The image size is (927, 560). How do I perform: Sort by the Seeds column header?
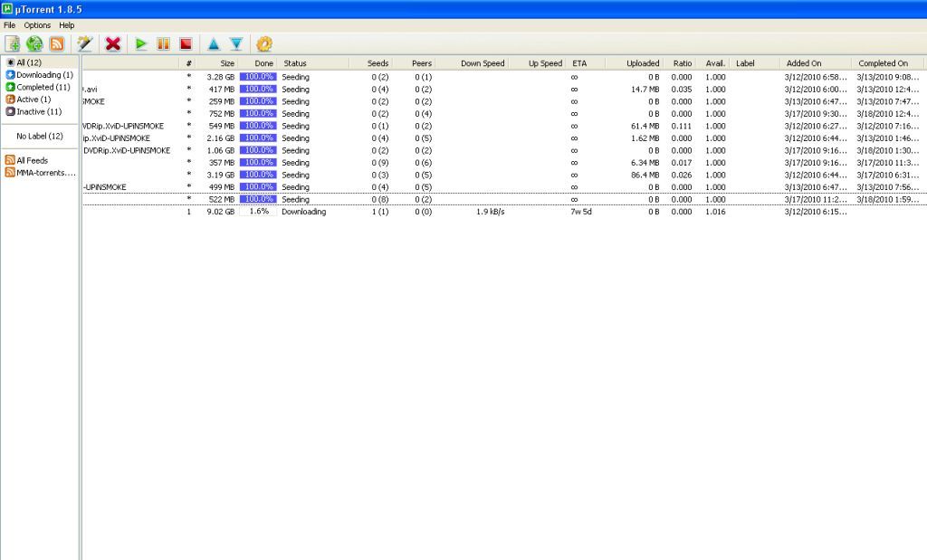click(x=370, y=63)
